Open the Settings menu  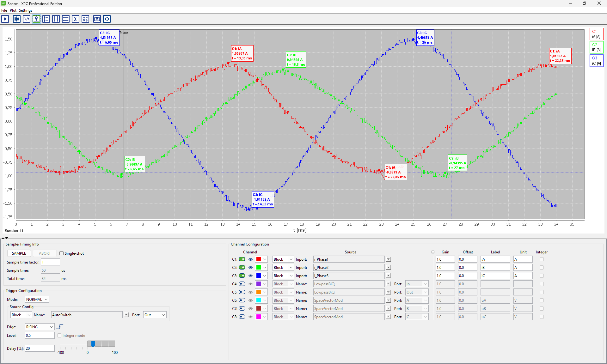tap(26, 10)
